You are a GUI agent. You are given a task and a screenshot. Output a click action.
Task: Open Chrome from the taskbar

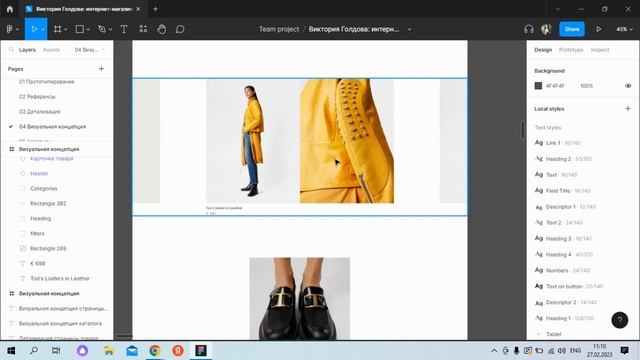155,350
